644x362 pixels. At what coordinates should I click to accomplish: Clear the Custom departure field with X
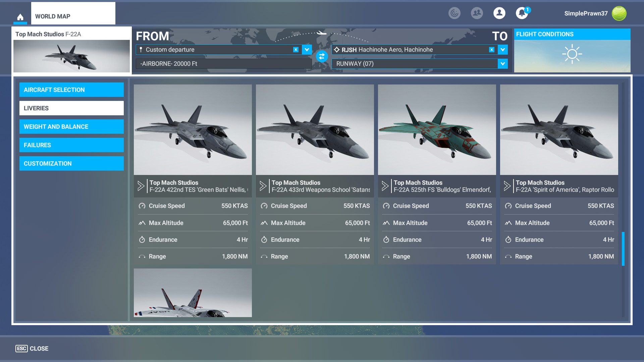click(x=296, y=50)
